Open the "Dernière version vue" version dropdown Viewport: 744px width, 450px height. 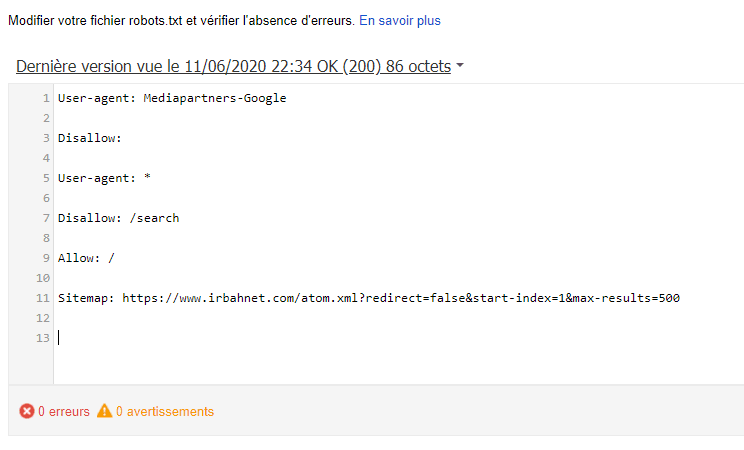(233, 67)
